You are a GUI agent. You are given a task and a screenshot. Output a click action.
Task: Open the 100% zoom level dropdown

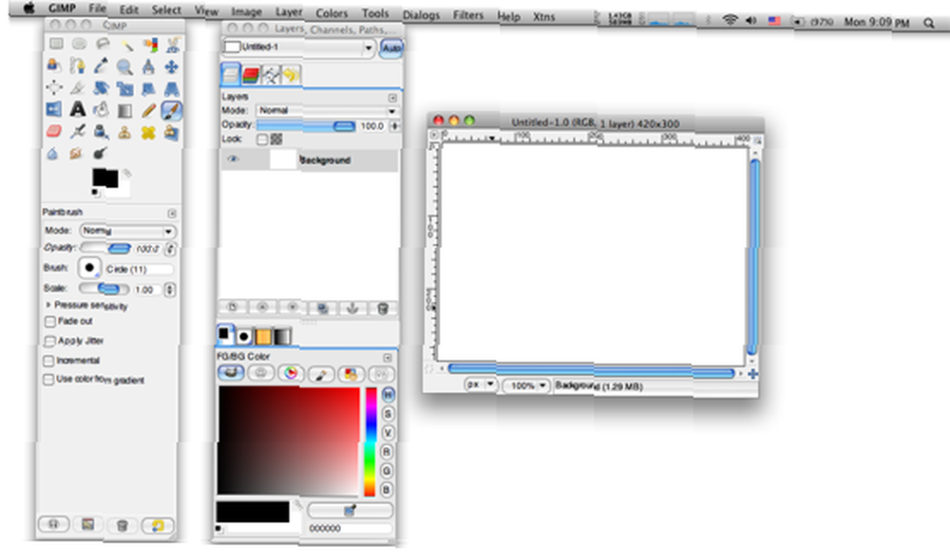[526, 385]
